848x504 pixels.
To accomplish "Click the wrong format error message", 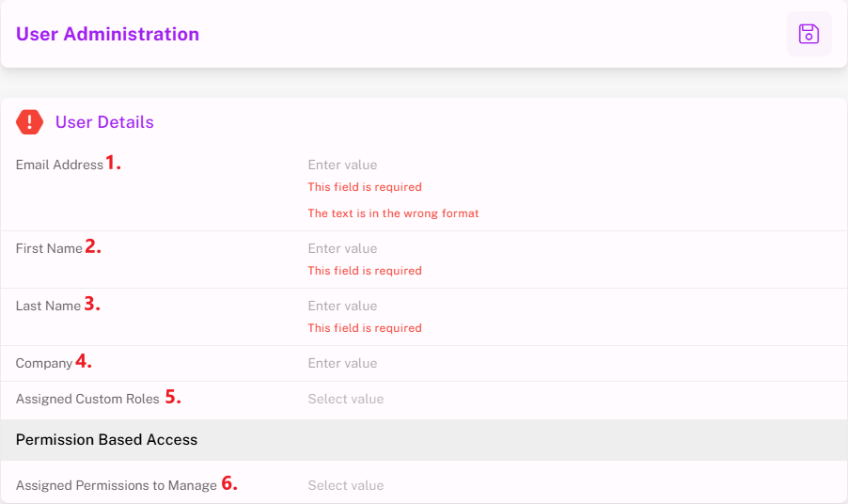I will (x=393, y=213).
